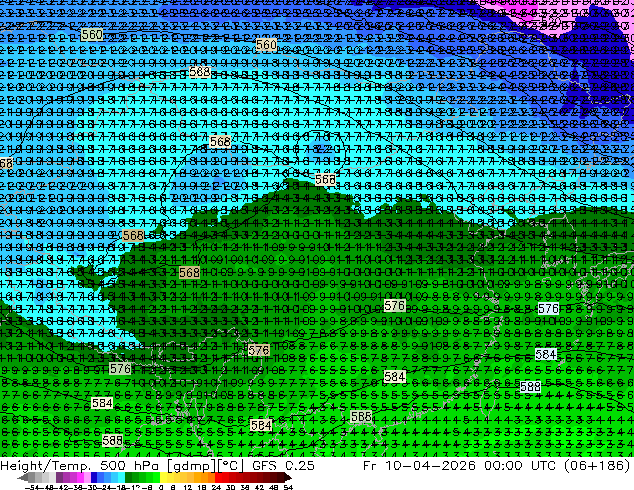
Task: Click the dark red right arrow of the color scale
Action: pyautogui.click(x=288, y=477)
